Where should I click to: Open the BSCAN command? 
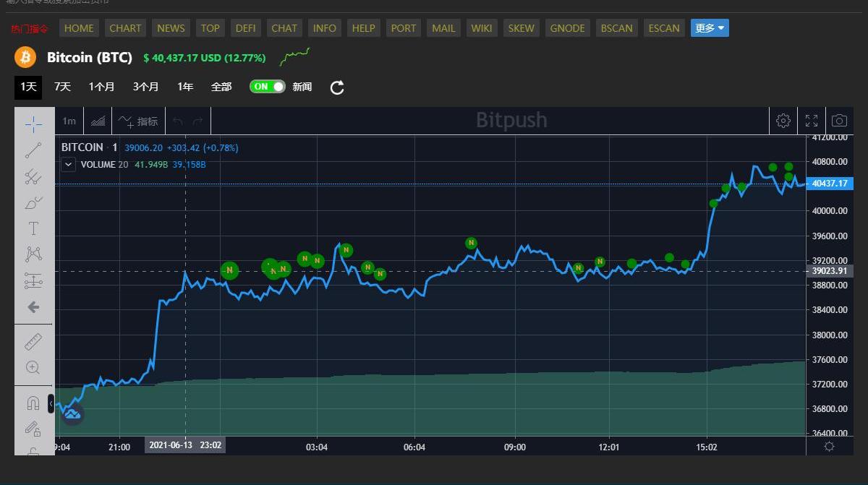[617, 28]
